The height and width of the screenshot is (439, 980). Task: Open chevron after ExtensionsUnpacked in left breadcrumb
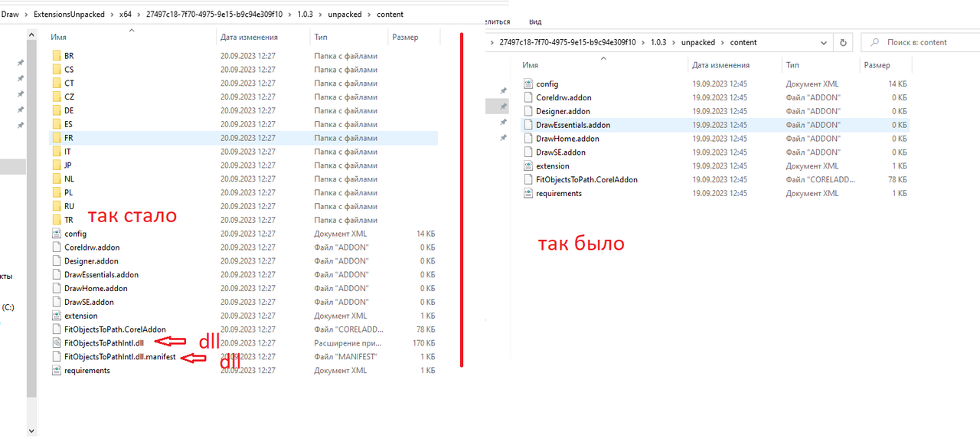112,15
